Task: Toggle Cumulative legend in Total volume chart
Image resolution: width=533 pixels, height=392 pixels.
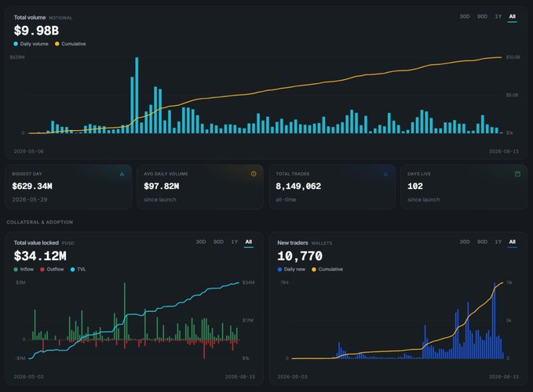Action: point(71,44)
